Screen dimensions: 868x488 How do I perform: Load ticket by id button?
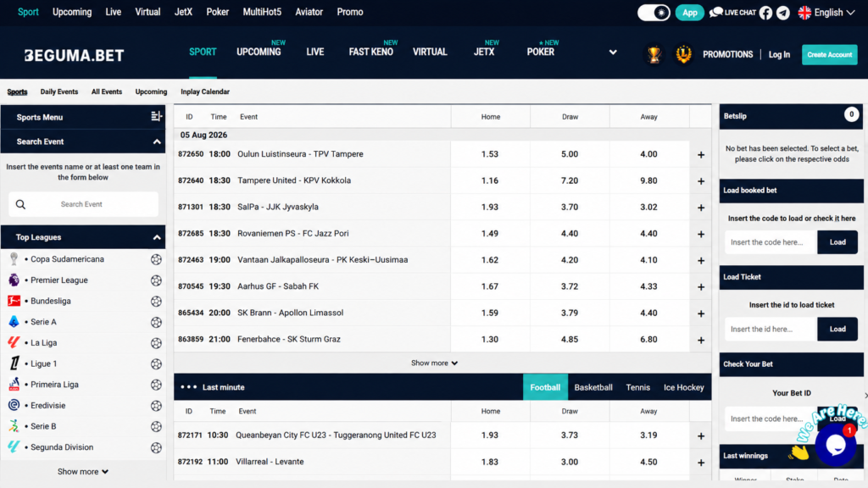click(837, 329)
